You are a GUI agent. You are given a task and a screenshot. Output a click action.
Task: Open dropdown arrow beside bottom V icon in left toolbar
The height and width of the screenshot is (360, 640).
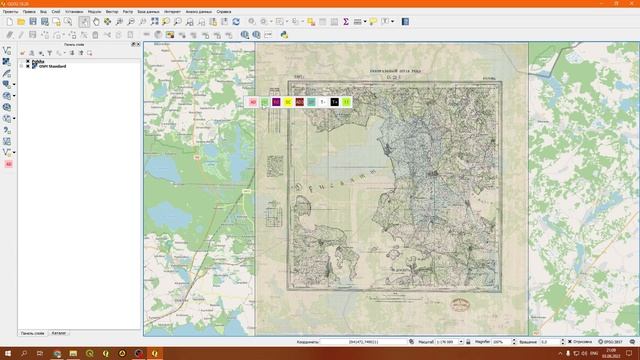[x=14, y=153]
